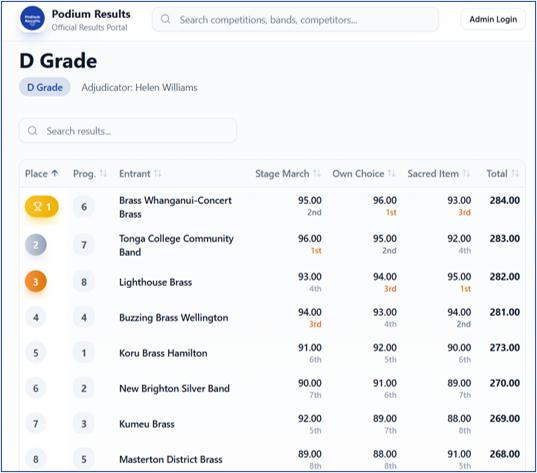Screen dimensions: 537x473
Task: Select Koru Brass Hamilton entrant
Action: [163, 353]
